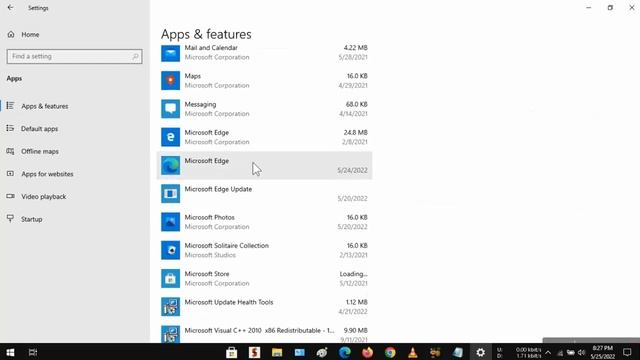Launch VLC media player from the taskbar
The width and height of the screenshot is (640, 360).
[x=413, y=352]
